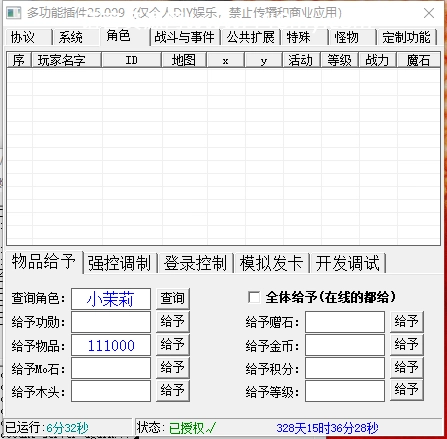The height and width of the screenshot is (439, 447).
Task: Click 给予 button next to 给予木头
Action: [x=173, y=391]
